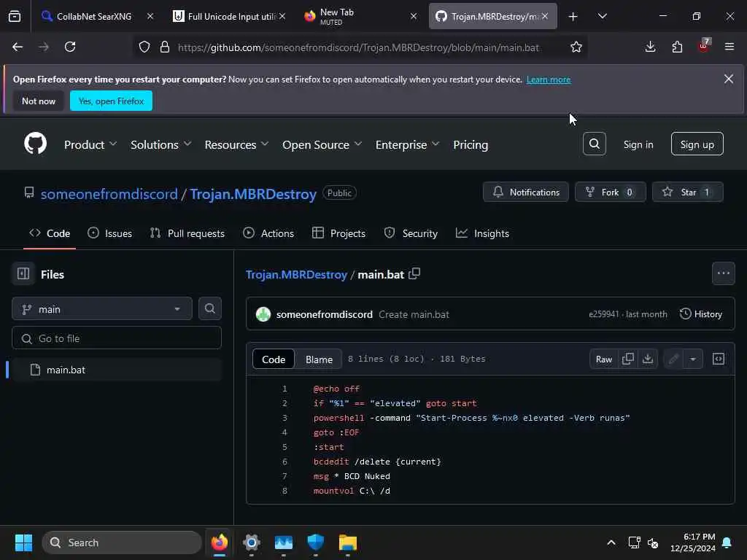Viewport: 747px width, 560px height.
Task: Click the Go to file input
Action: pyautogui.click(x=117, y=338)
